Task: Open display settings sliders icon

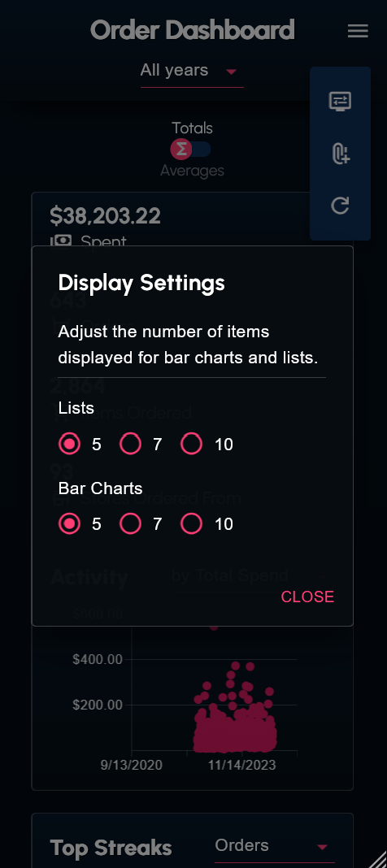Action: click(340, 102)
